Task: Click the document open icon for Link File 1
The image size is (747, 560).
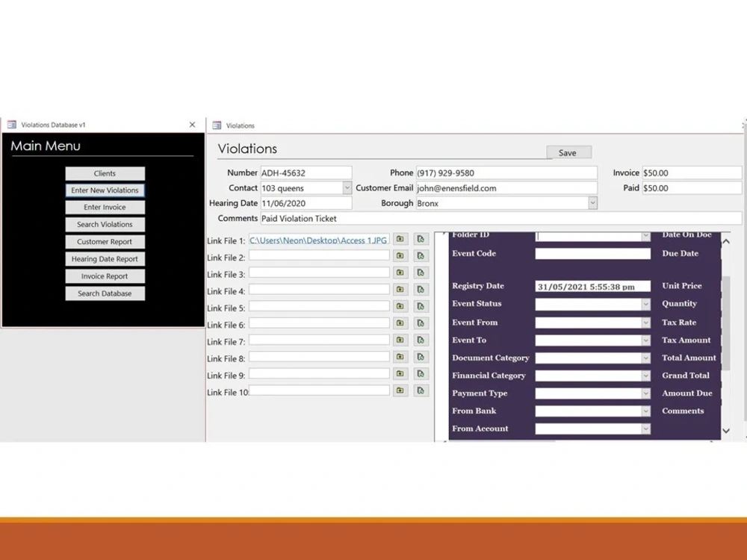Action: pos(421,239)
